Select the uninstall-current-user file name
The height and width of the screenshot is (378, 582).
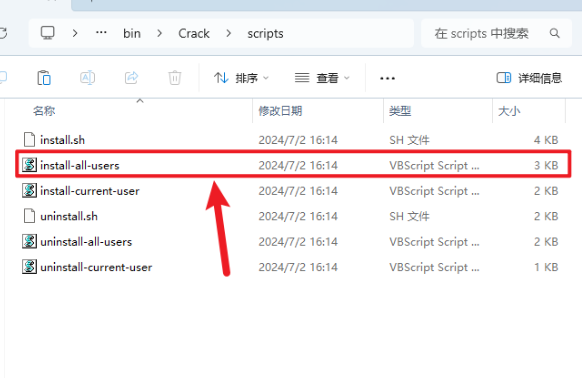[96, 267]
